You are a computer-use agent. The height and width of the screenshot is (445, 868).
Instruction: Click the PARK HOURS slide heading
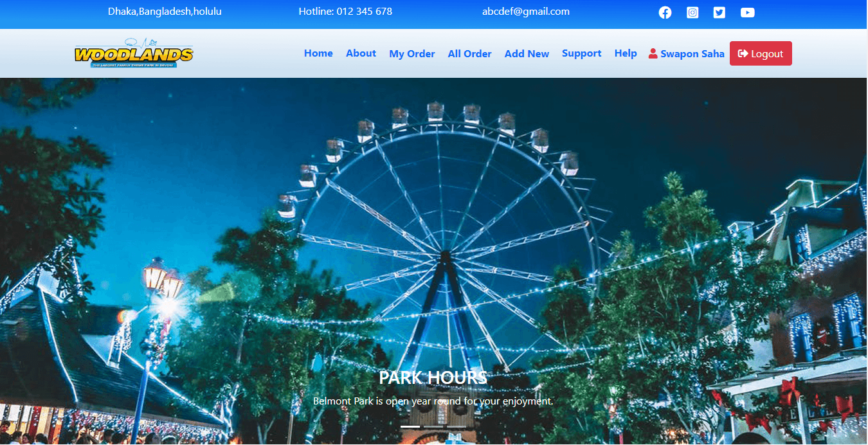pyautogui.click(x=433, y=377)
